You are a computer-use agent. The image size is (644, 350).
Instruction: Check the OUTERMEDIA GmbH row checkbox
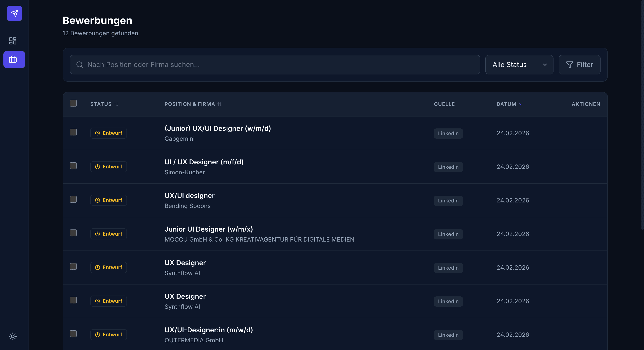73,334
